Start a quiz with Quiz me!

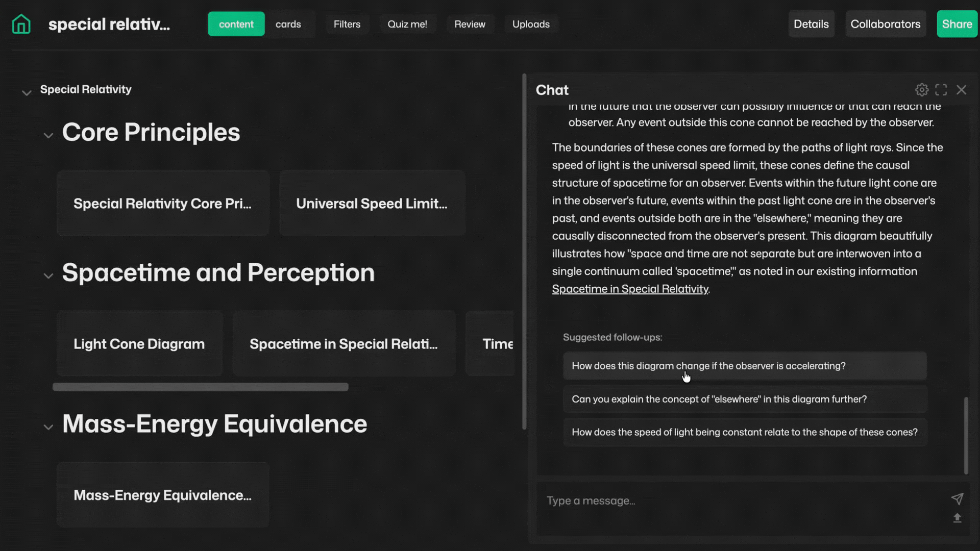[x=407, y=24]
